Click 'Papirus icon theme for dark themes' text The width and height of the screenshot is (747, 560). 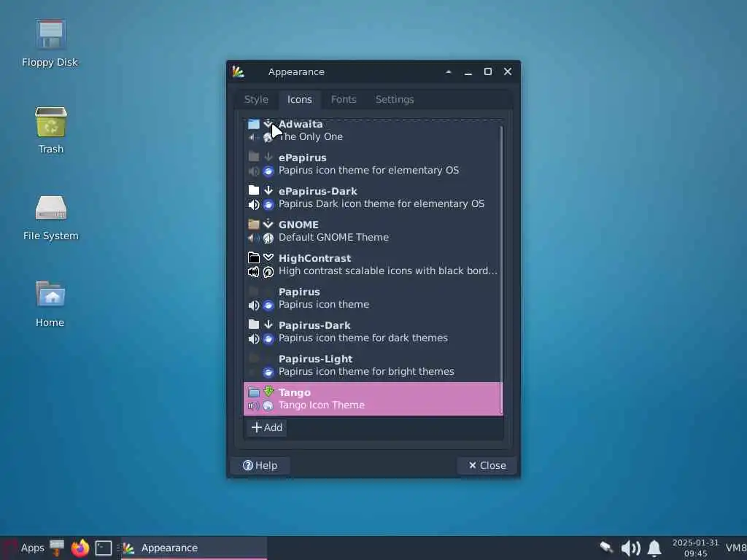click(x=363, y=338)
